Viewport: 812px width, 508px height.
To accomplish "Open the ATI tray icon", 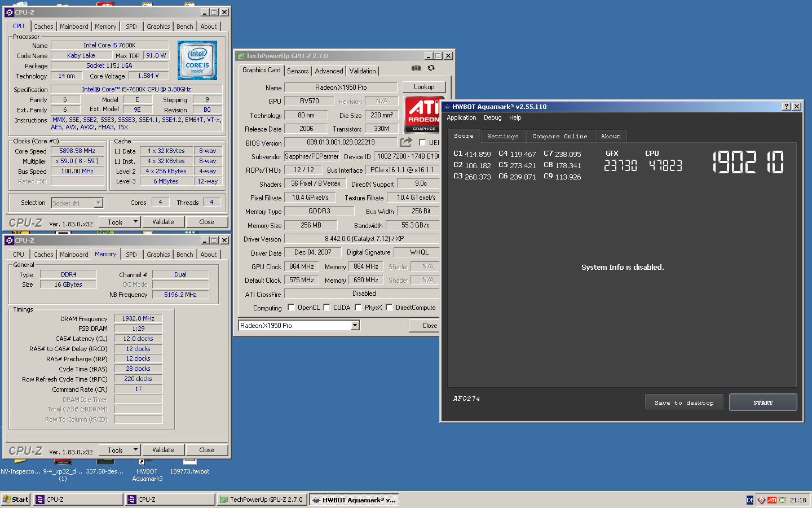I will (x=772, y=500).
